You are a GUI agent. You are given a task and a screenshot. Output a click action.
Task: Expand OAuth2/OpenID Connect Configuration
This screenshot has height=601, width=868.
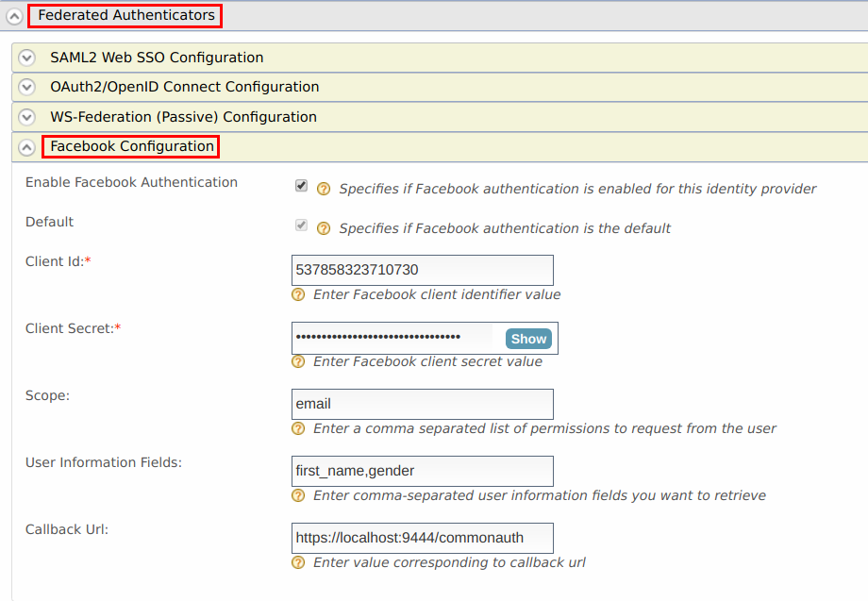26,87
